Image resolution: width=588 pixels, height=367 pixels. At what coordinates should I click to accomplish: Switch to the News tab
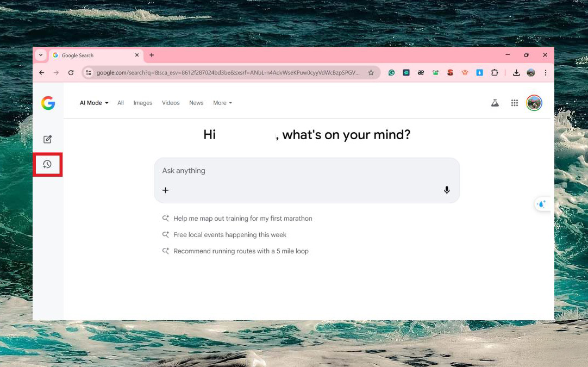tap(196, 103)
